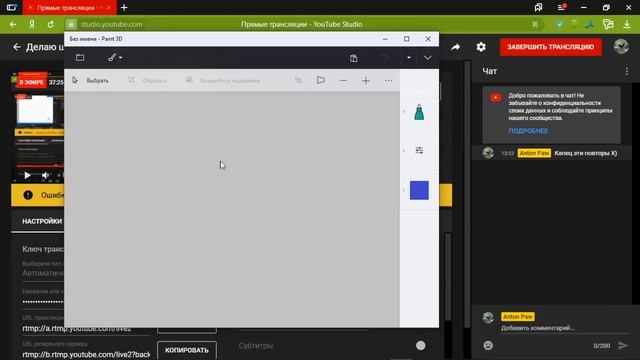Click the mixed reality flag icon
The width and height of the screenshot is (640, 360).
321,80
